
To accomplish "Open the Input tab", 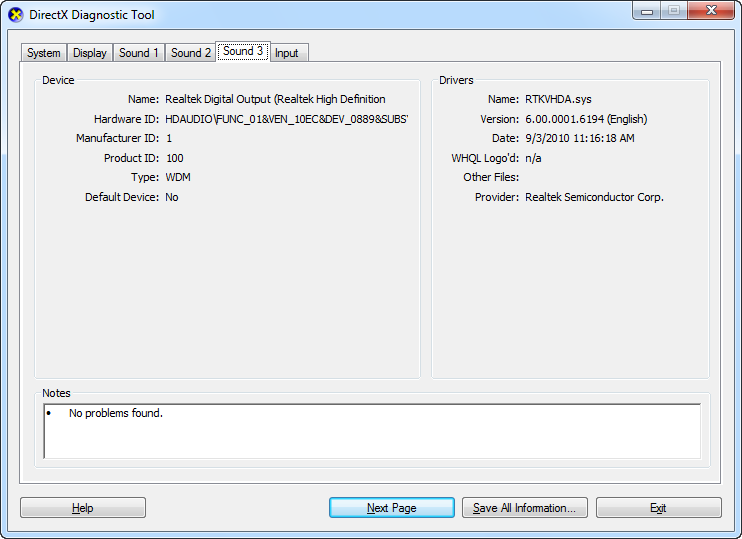I will (x=287, y=53).
